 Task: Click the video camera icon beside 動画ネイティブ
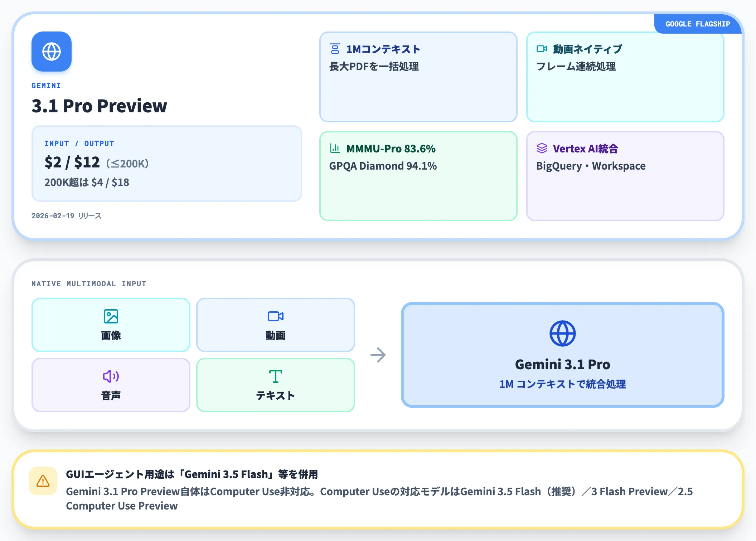542,49
